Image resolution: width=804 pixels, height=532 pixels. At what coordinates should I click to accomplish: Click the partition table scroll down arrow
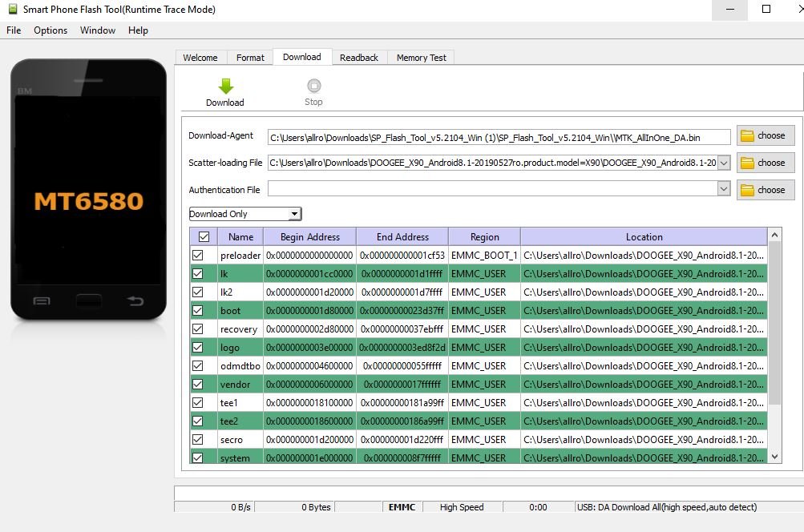coord(775,457)
